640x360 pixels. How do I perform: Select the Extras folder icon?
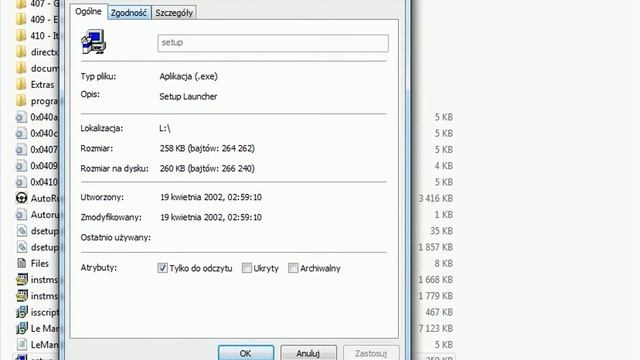pos(21,84)
